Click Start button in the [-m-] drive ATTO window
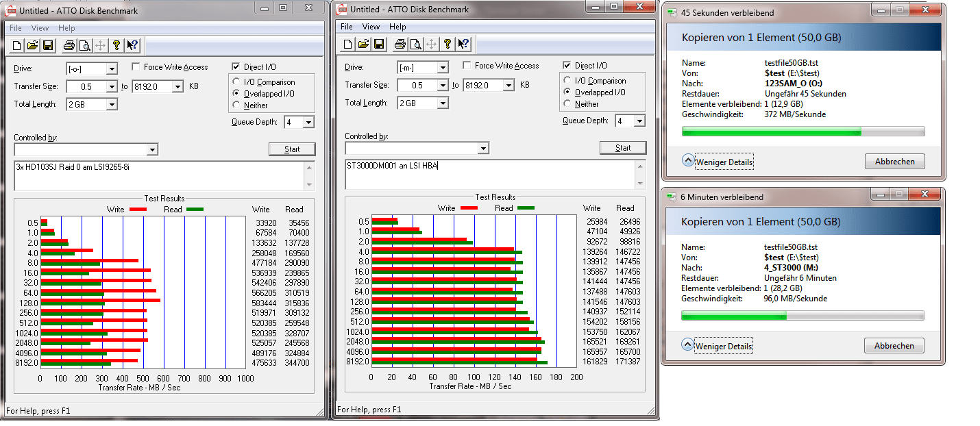This screenshot has height=426, width=980. (x=623, y=148)
